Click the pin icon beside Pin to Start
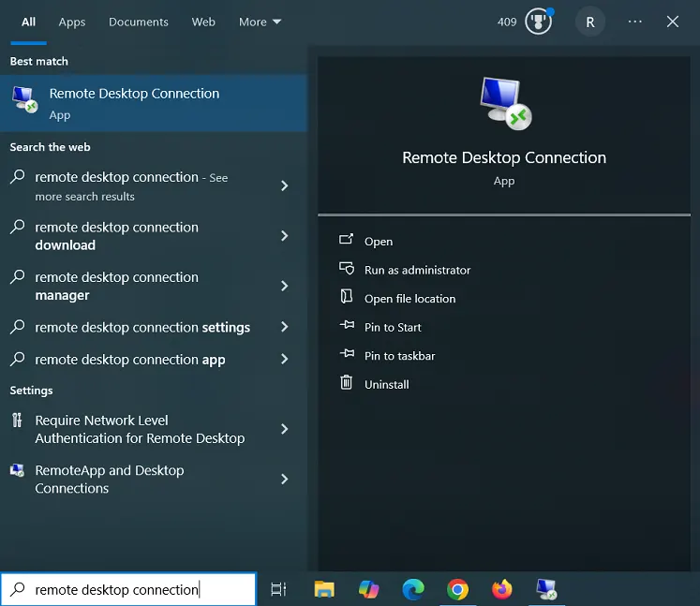This screenshot has width=700, height=606. coord(347,325)
